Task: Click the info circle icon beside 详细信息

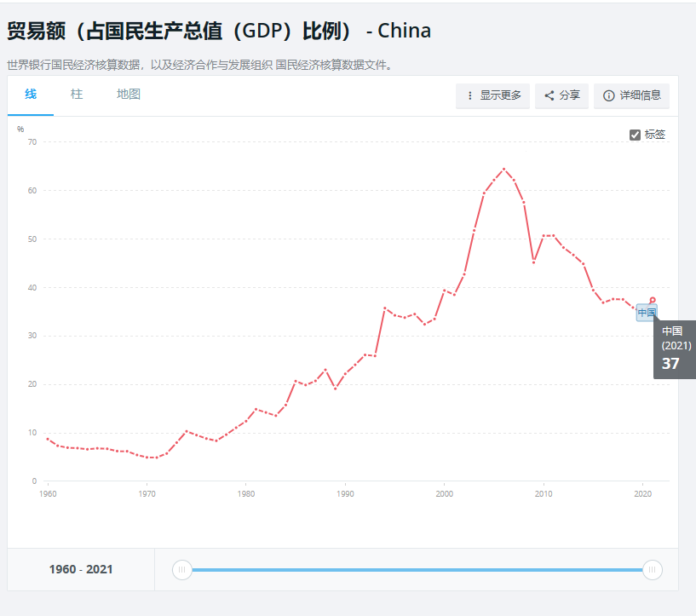Action: [608, 95]
